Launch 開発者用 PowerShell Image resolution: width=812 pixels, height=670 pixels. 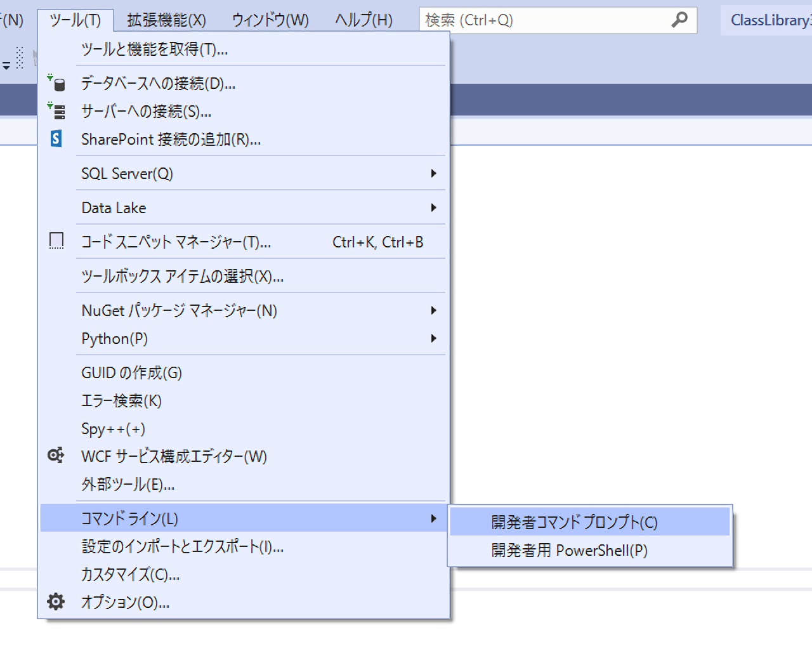pyautogui.click(x=569, y=550)
